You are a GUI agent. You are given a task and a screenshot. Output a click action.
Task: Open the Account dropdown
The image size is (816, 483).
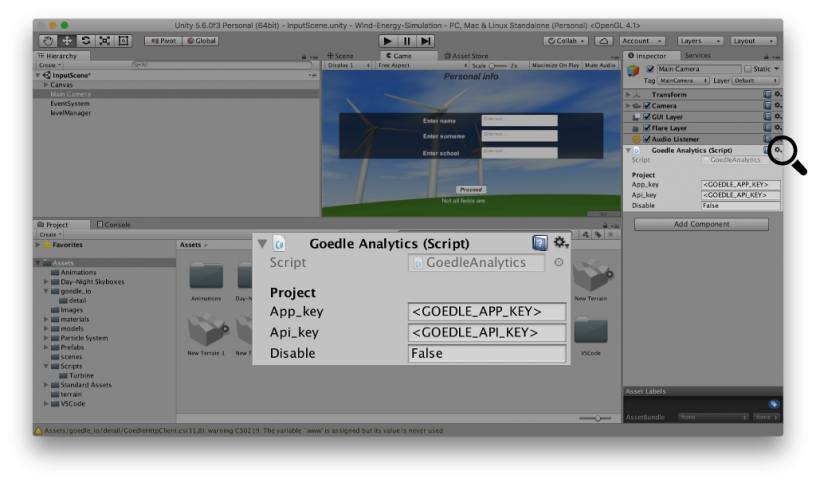click(x=642, y=41)
